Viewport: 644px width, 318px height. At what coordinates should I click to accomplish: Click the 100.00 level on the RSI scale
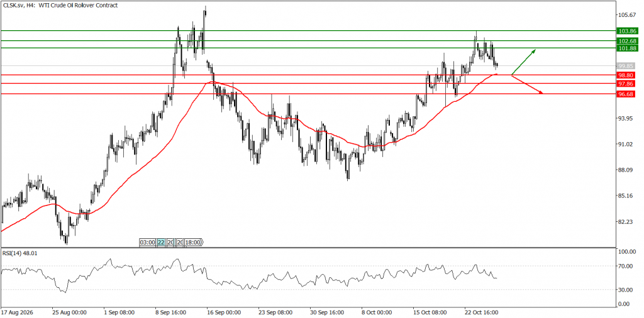(627, 252)
